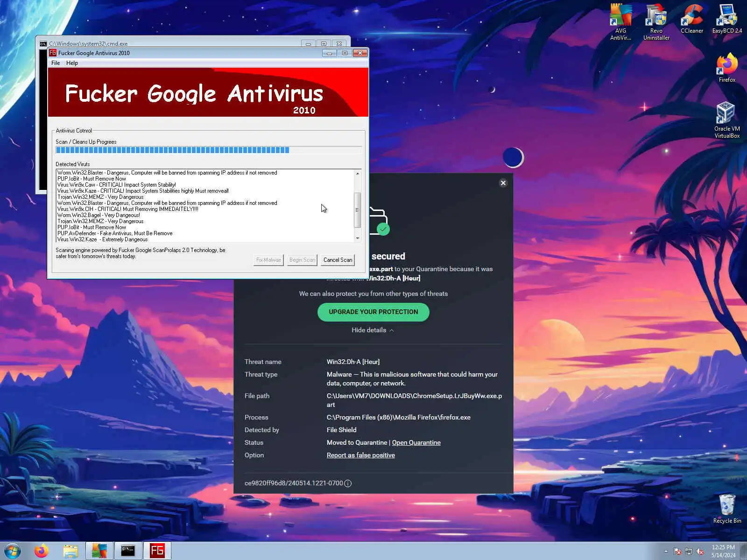Close the Fucker Google Antivirus 2010 window
This screenshot has height=560, width=747.
pyautogui.click(x=360, y=53)
